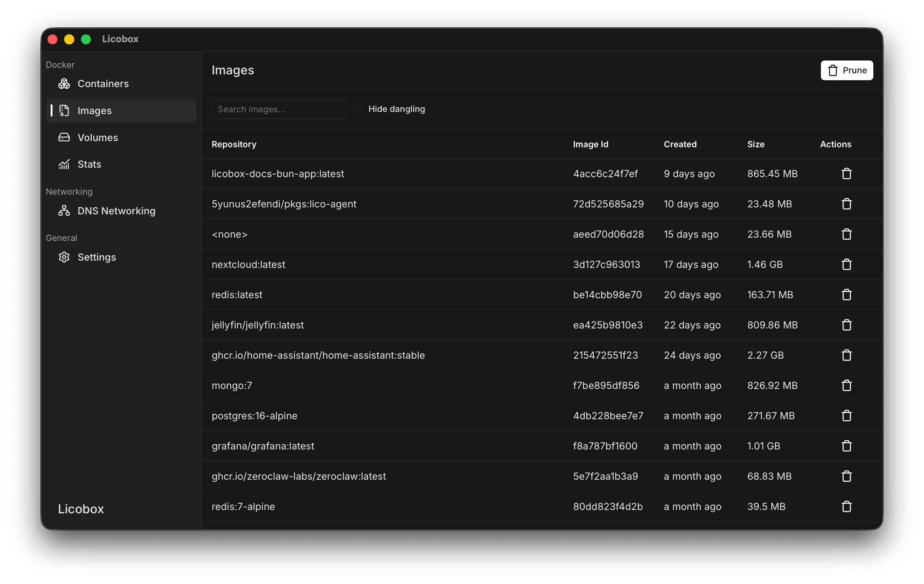The height and width of the screenshot is (584, 924).
Task: Remove the jellyfin/jellyfin:latest image
Action: 846,325
